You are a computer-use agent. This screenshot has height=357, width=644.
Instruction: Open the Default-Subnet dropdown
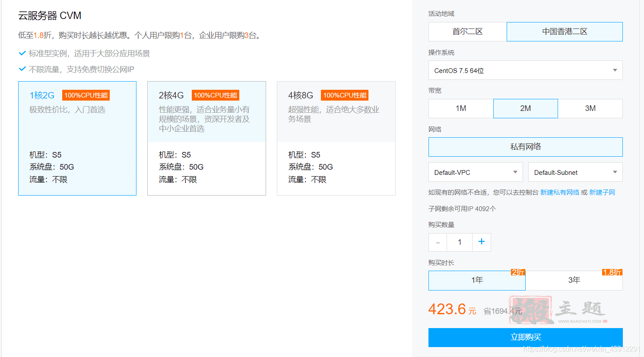575,172
